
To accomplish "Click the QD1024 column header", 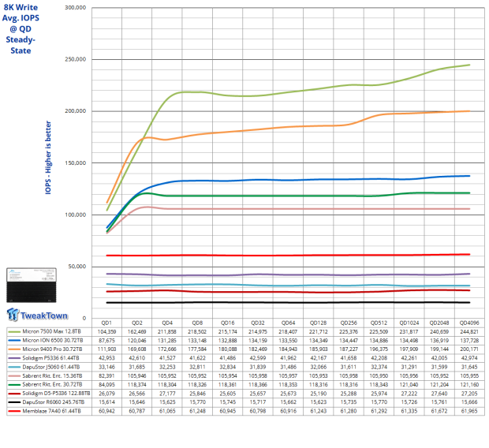I will coord(409,323).
